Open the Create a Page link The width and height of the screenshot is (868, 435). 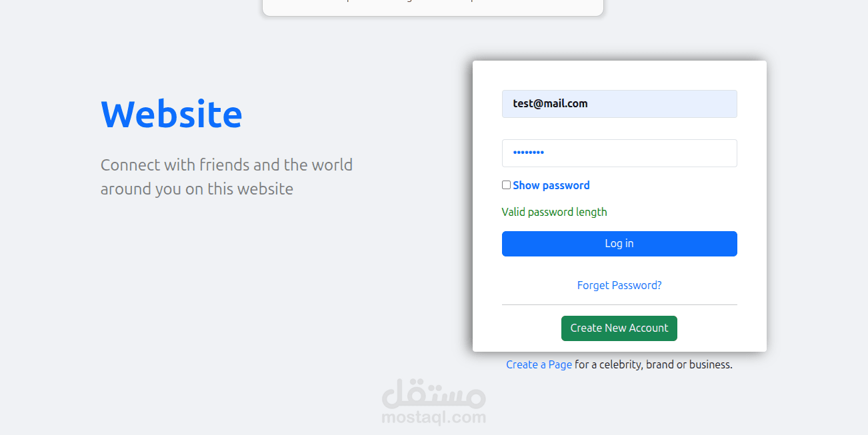click(539, 364)
